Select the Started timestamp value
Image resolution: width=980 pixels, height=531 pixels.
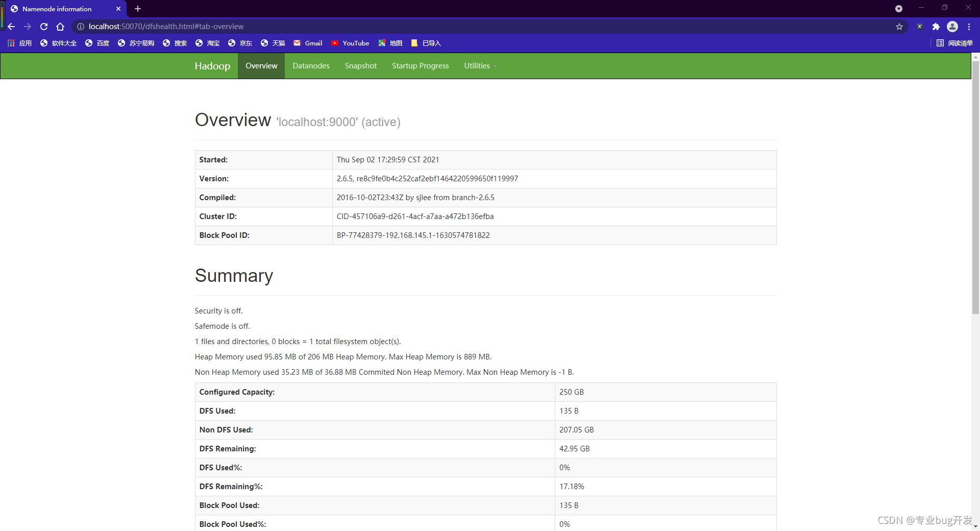388,160
